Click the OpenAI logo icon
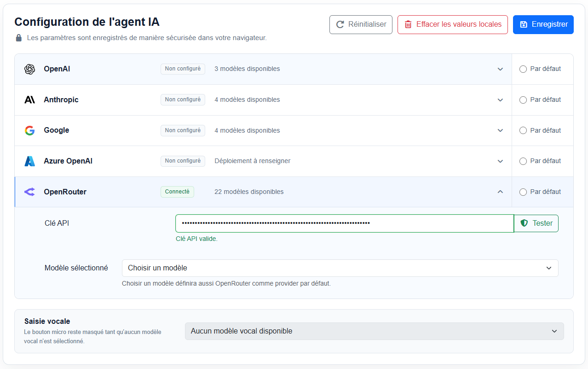 pos(30,69)
